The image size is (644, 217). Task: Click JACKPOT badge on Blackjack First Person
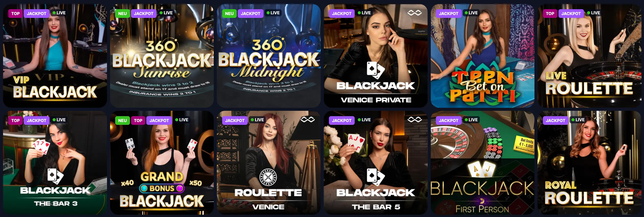(x=448, y=120)
